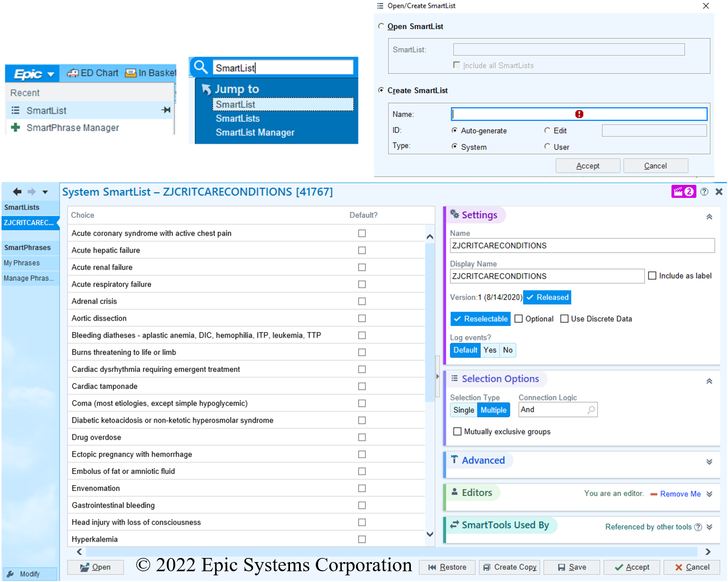Click the Remove Me link
The width and height of the screenshot is (728, 582).
point(680,494)
